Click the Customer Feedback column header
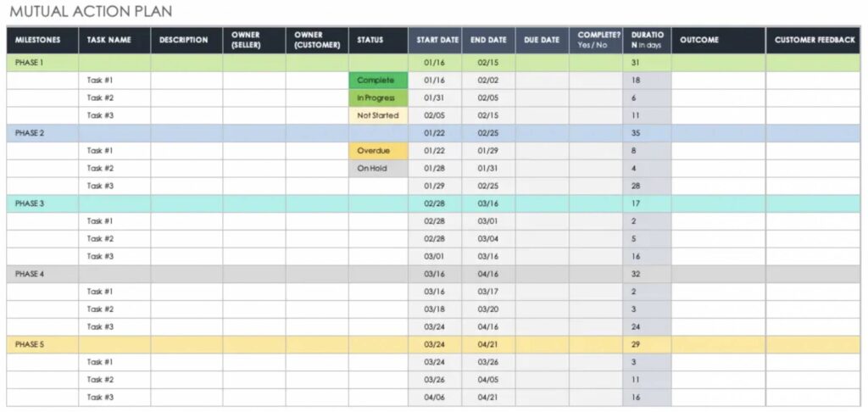Viewport: 868px width, 412px height. [x=816, y=40]
